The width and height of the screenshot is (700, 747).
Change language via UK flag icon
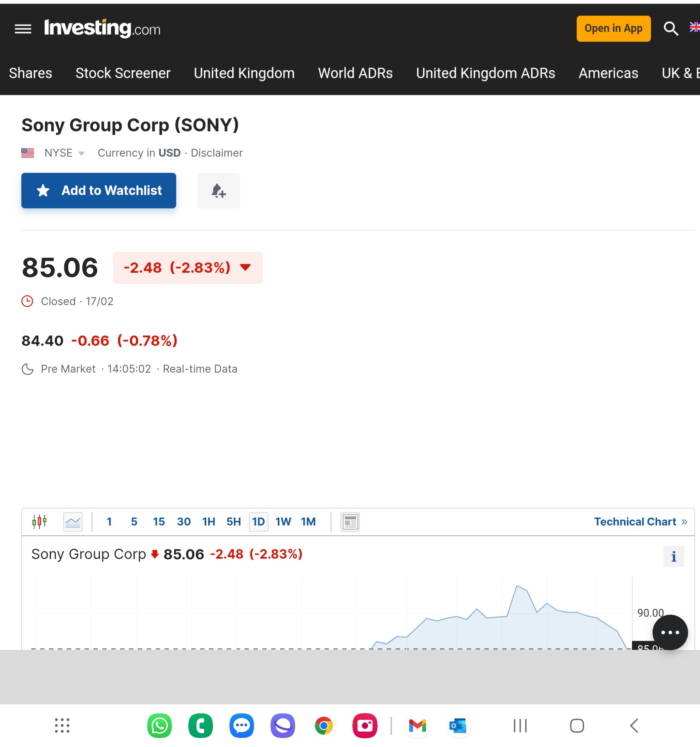(x=695, y=27)
